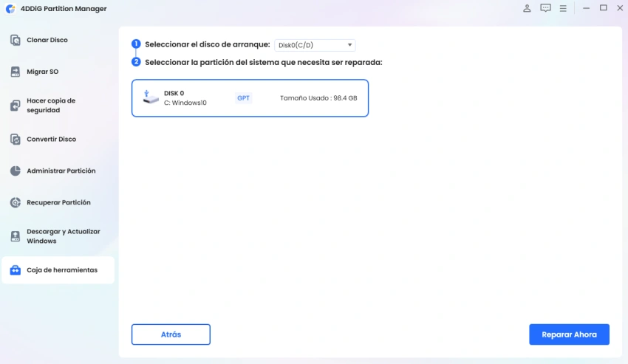Screen dimensions: 628x364
Task: Open Administrar Partición
Action: tap(58, 171)
